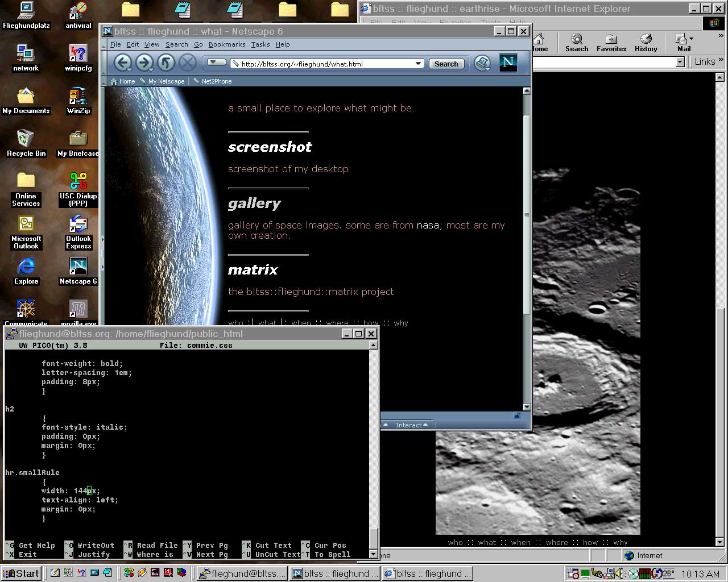Click the My Netscape bookmark link
Image resolution: width=728 pixels, height=582 pixels.
click(162, 81)
